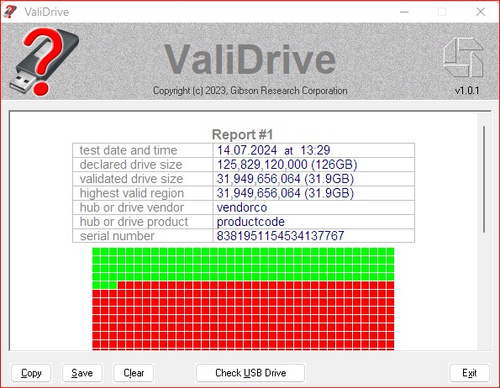The height and width of the screenshot is (388, 500).
Task: Click the first red invalid block
Action: pyautogui.click(x=121, y=285)
